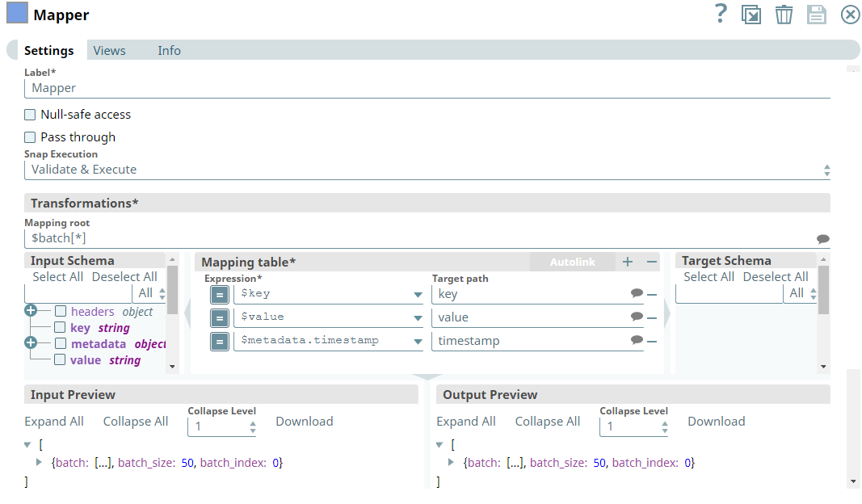Open the Mapper in a new window icon
Screen dimensions: 862x504
(751, 14)
